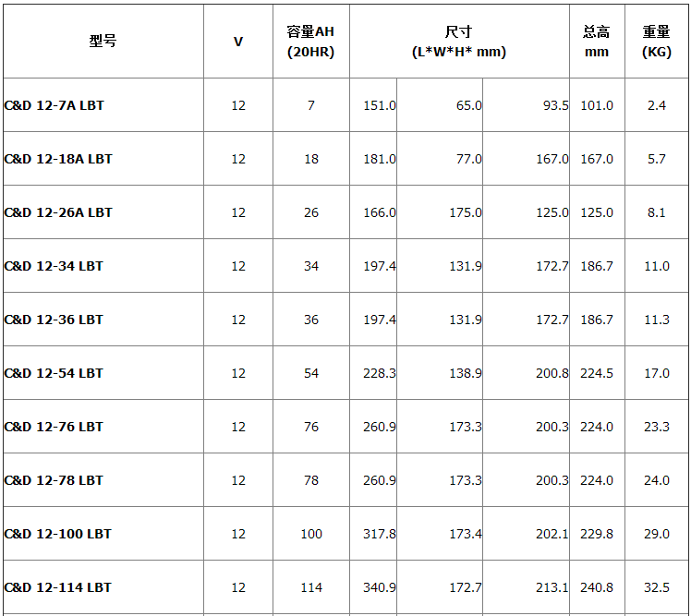Click the C&D 12-7A LBT model cell
The image size is (691, 616).
pos(55,105)
